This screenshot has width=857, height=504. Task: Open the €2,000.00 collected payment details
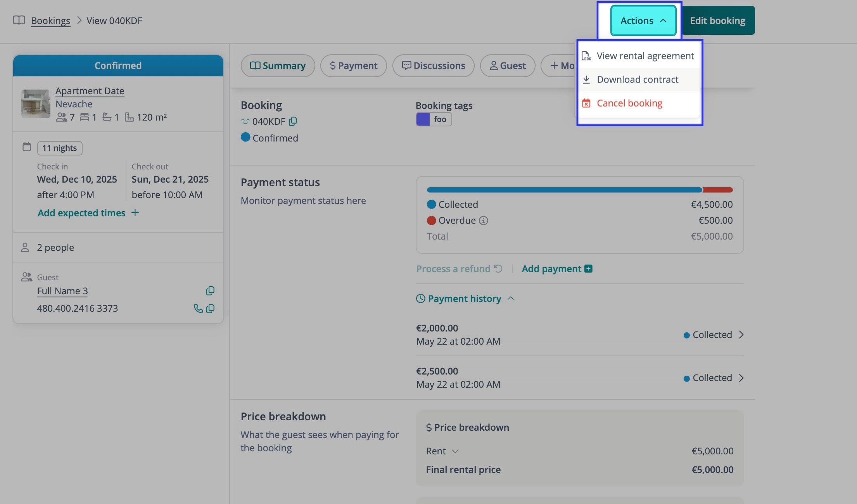click(741, 335)
